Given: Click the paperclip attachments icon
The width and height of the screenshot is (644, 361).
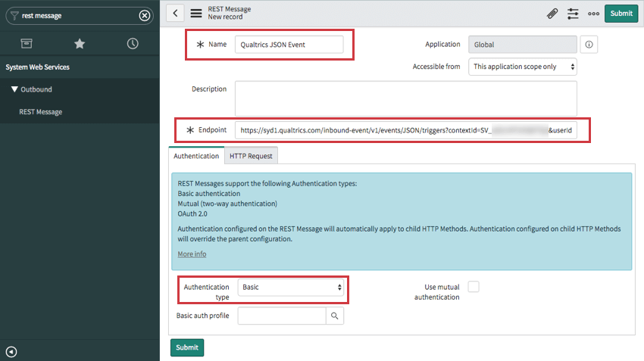Looking at the screenshot, I should coord(552,14).
